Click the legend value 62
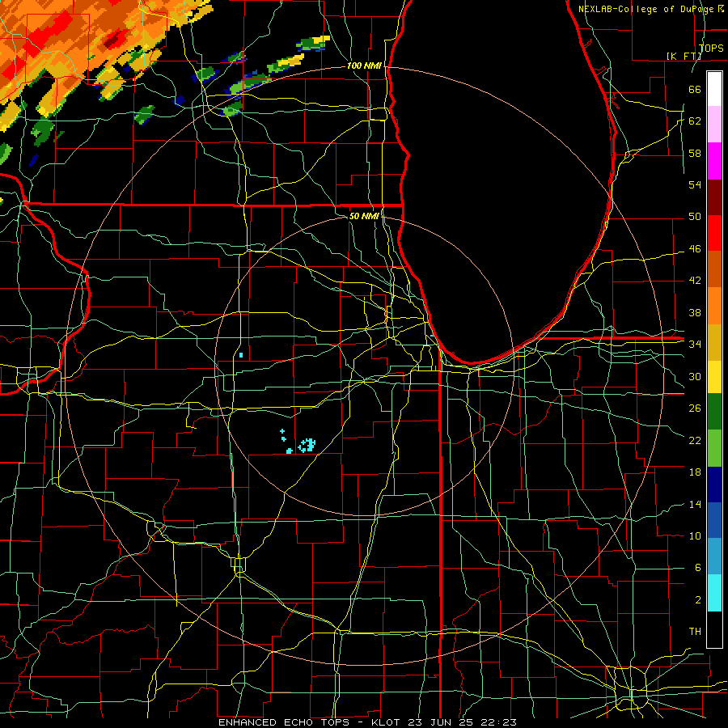This screenshot has height=728, width=728. tap(695, 121)
